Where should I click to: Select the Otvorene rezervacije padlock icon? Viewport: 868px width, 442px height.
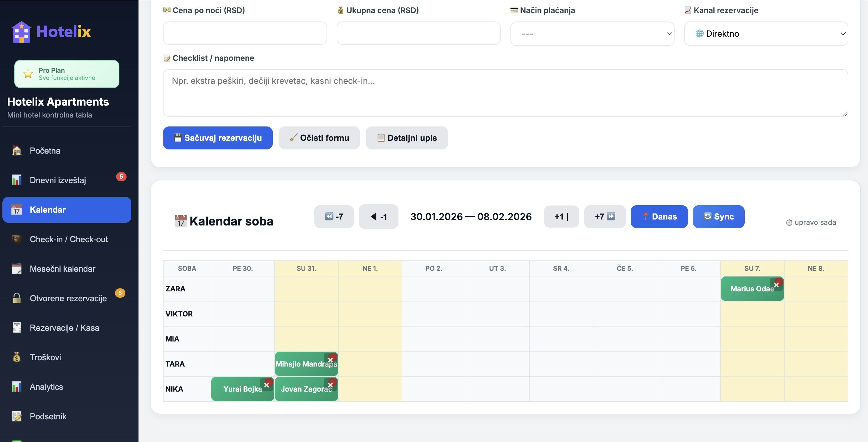16,298
